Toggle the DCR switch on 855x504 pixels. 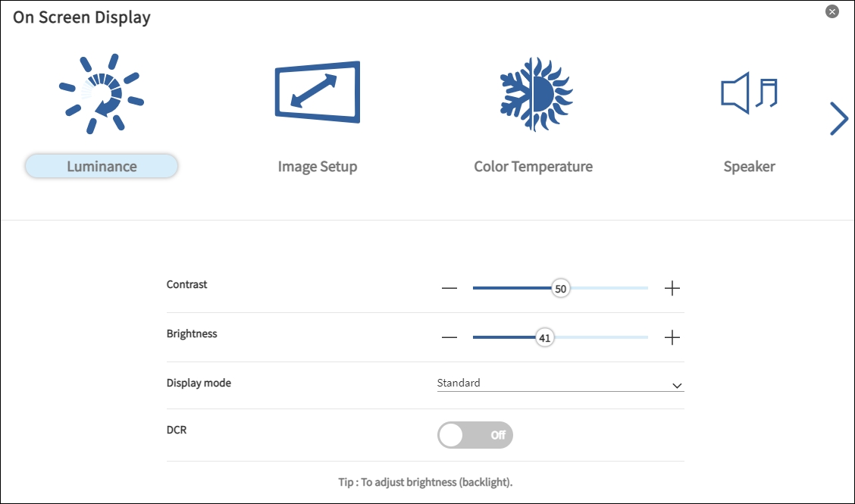coord(475,435)
